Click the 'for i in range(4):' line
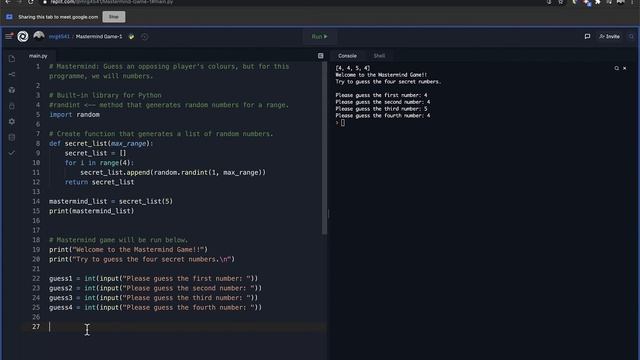The height and width of the screenshot is (360, 640). point(99,163)
